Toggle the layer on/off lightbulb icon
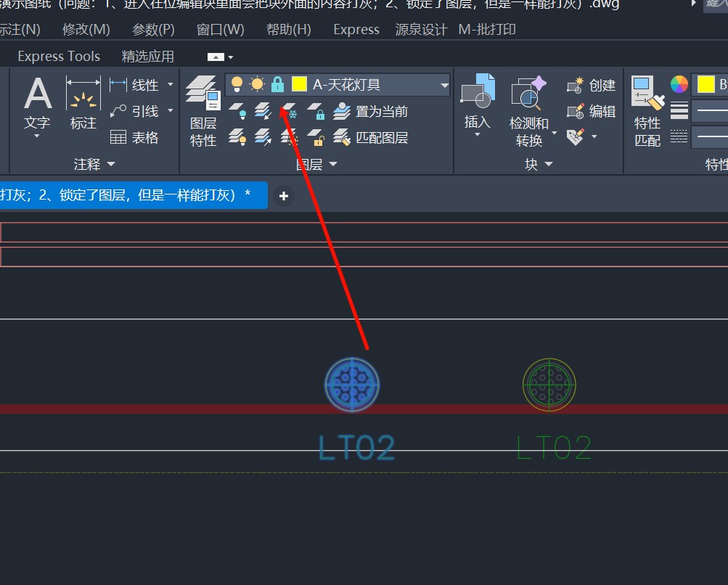Viewport: 728px width, 585px height. click(x=237, y=85)
